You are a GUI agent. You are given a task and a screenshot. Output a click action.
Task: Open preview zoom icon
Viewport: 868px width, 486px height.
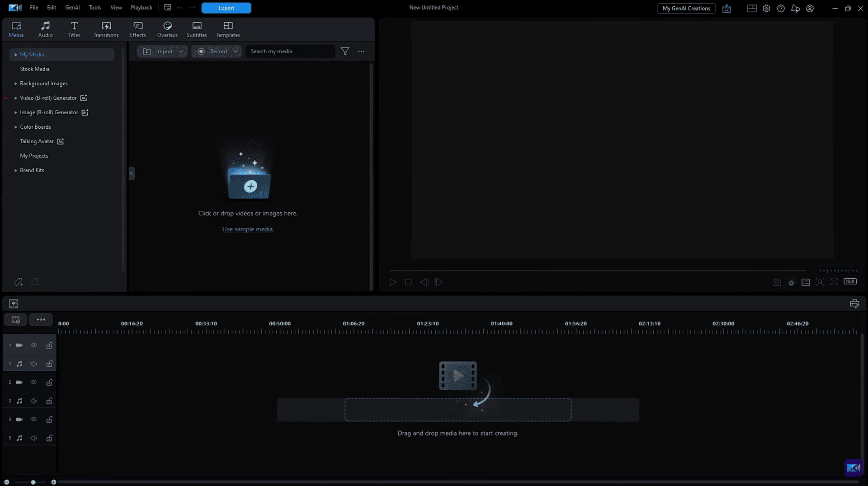point(820,282)
